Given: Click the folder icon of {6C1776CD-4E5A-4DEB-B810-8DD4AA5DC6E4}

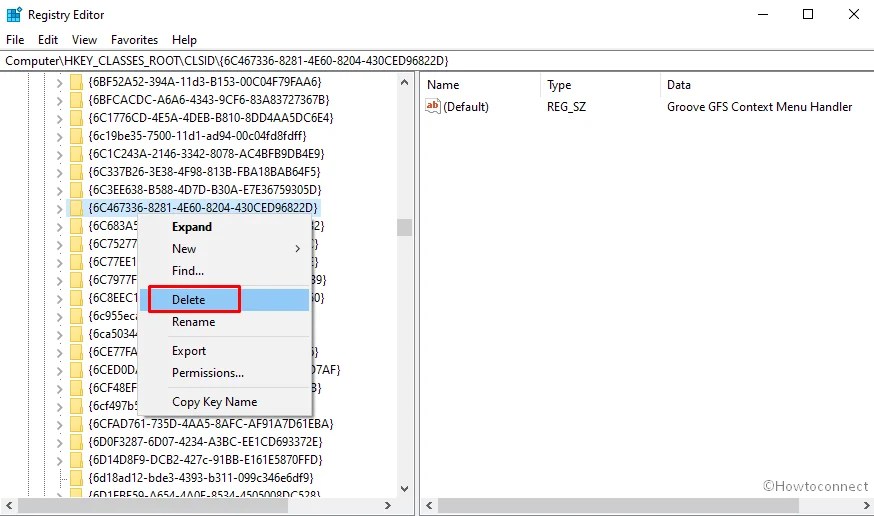Looking at the screenshot, I should point(76,118).
